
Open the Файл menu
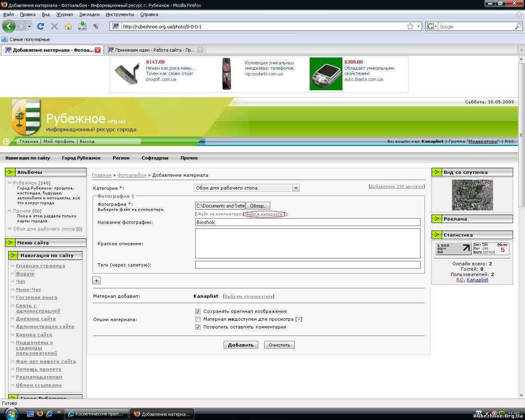point(8,14)
